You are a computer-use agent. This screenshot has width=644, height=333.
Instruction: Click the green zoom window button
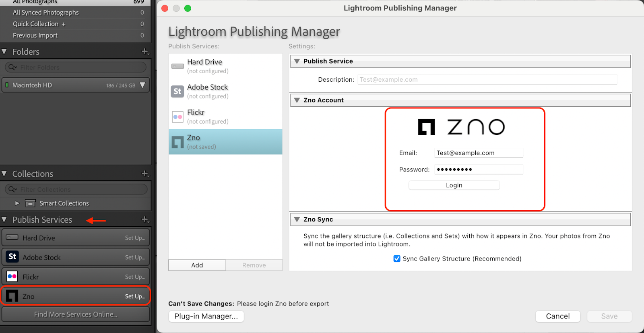(188, 8)
